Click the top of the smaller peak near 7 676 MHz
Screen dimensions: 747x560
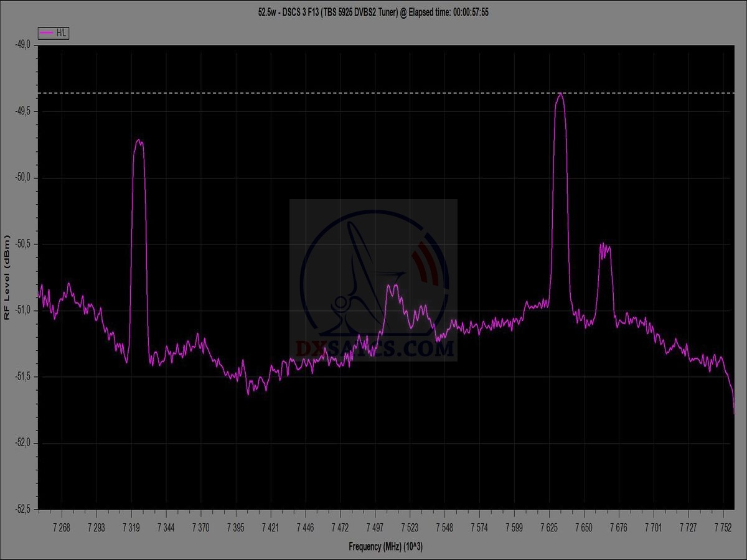(x=604, y=246)
